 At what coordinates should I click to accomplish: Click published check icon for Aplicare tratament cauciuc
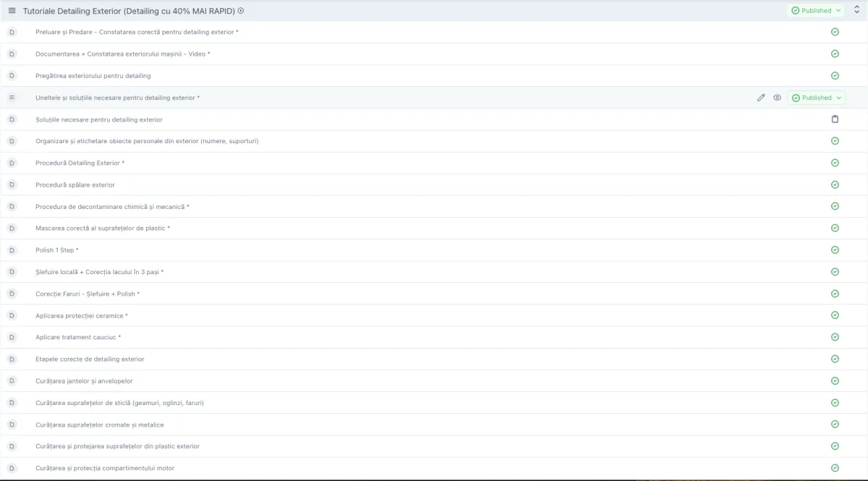pos(835,337)
